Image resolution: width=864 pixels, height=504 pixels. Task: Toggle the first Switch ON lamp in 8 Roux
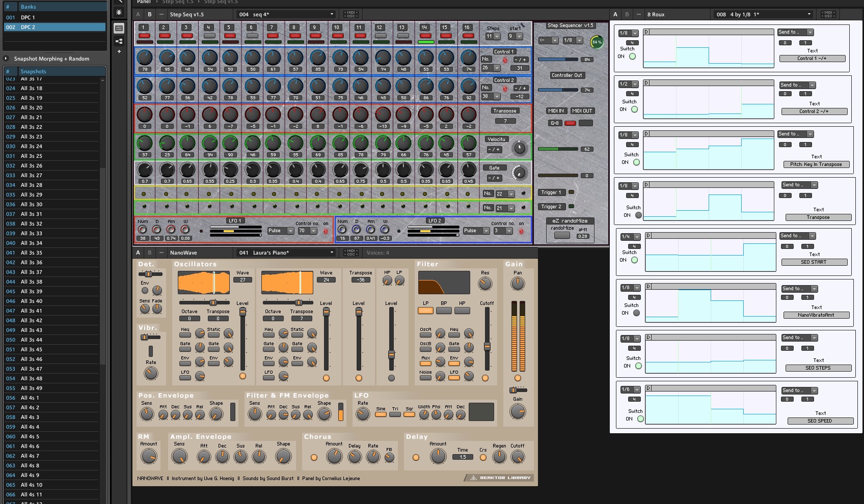(x=632, y=57)
